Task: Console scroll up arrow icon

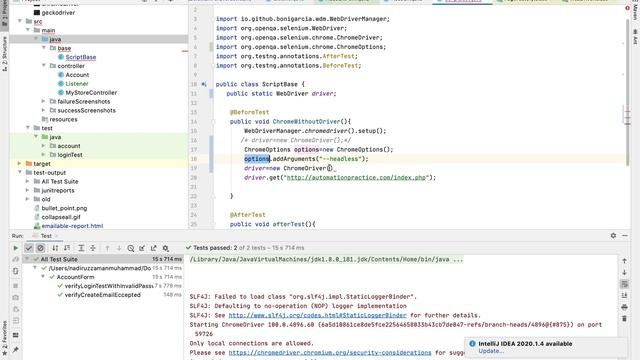Action: pos(624,261)
